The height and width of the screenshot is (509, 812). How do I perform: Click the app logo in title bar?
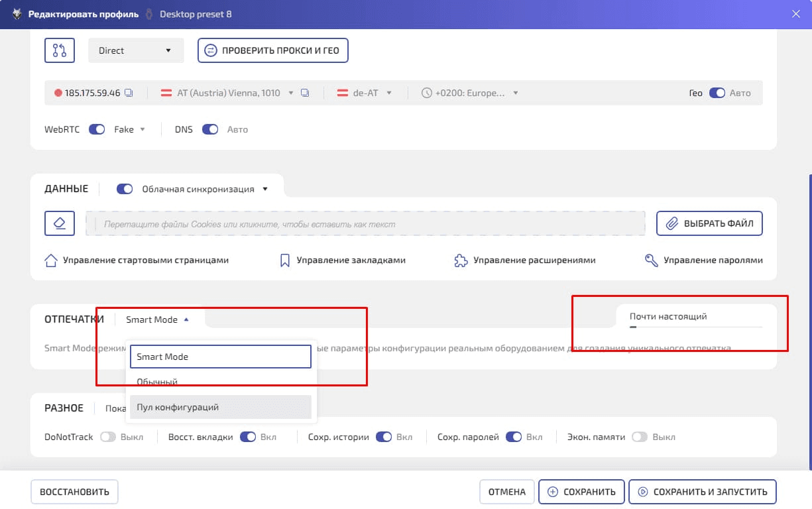coord(18,14)
